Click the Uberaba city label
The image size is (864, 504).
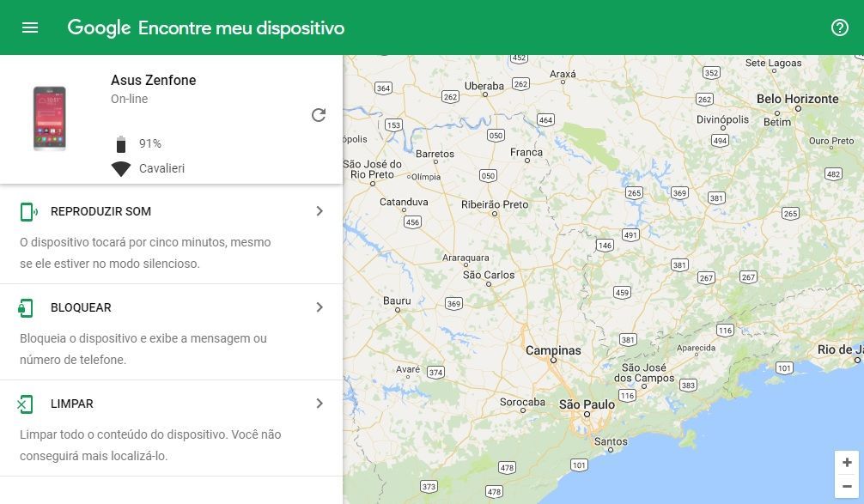pos(484,86)
